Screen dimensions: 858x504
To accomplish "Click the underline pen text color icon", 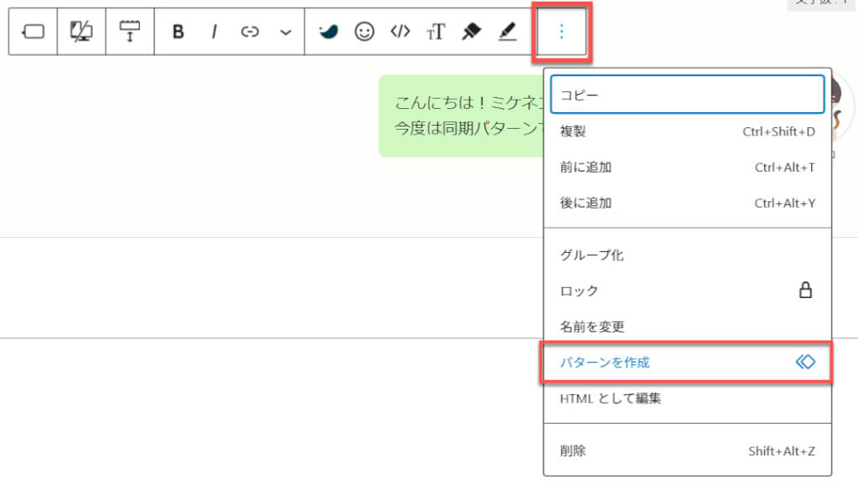I will tap(508, 32).
